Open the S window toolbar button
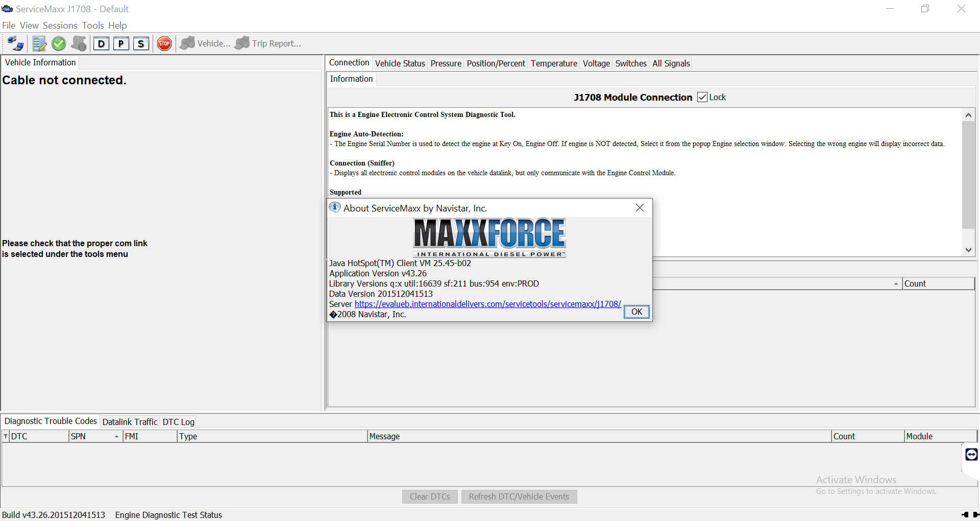The image size is (980, 521). coord(141,43)
